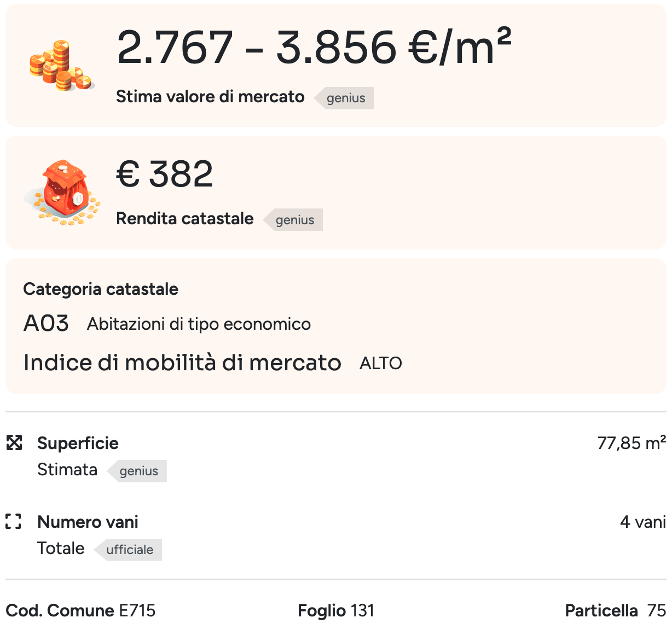Click the Particella 75 field
672x641 pixels.
tap(615, 610)
